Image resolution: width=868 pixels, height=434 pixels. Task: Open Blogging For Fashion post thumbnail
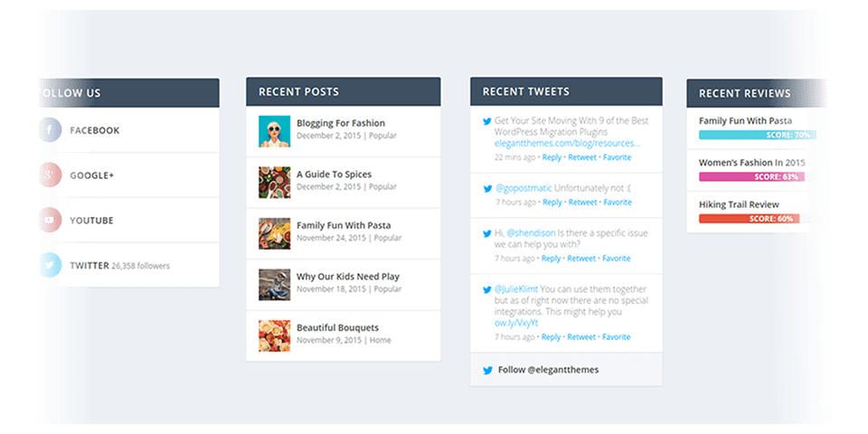(x=274, y=131)
